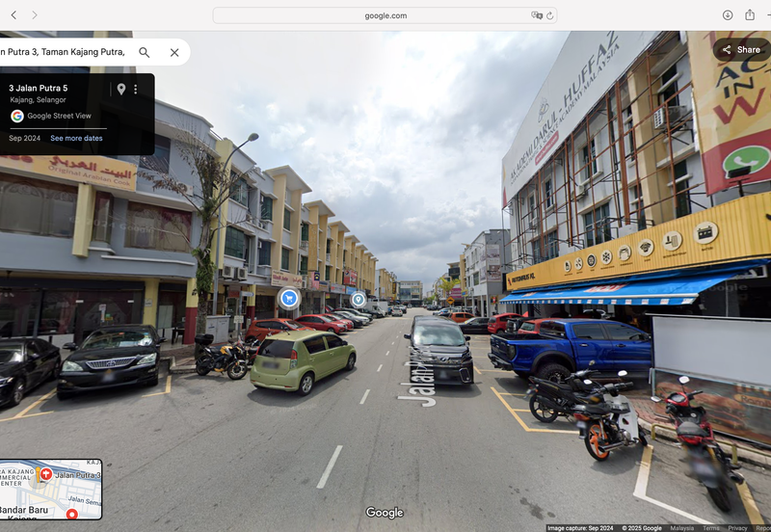Click the © 2025 Google footer text

point(642,528)
